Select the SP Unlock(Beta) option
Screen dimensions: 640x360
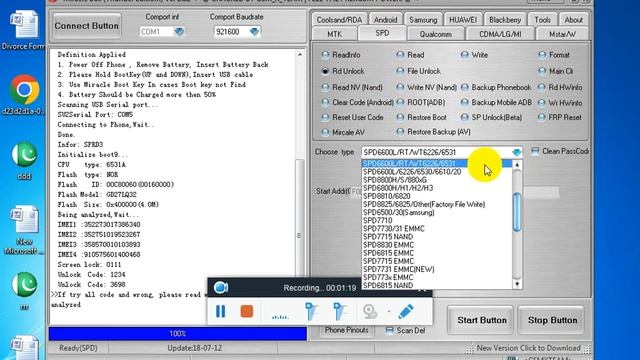pos(491,117)
